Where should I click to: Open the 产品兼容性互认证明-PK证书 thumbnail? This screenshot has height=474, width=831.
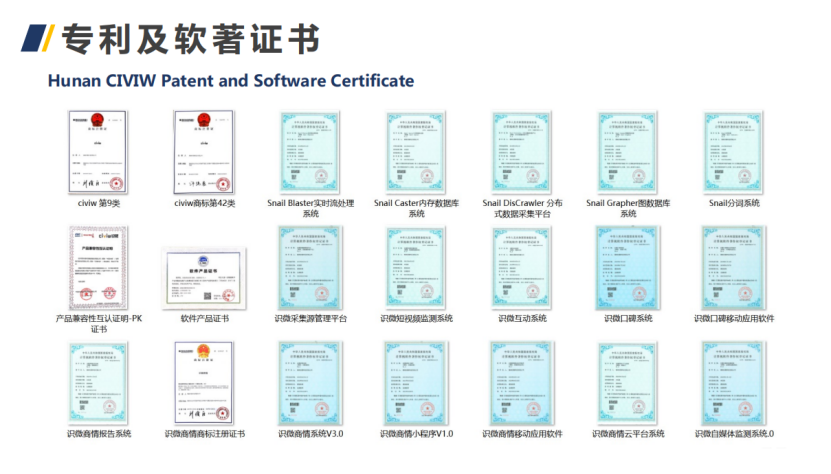coord(98,268)
